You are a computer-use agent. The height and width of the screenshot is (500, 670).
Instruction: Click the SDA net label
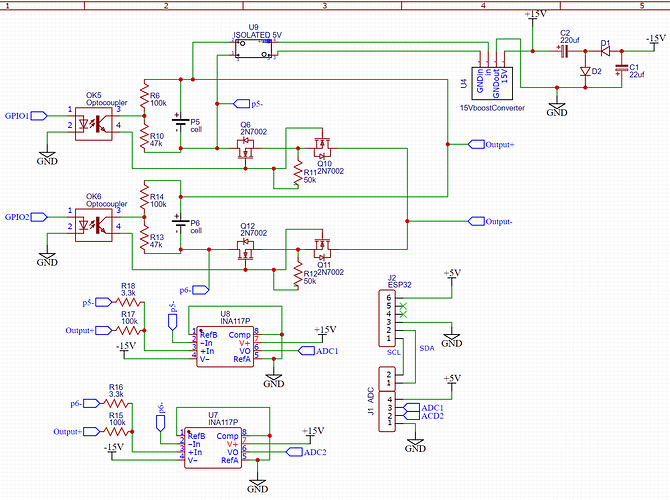click(x=426, y=348)
